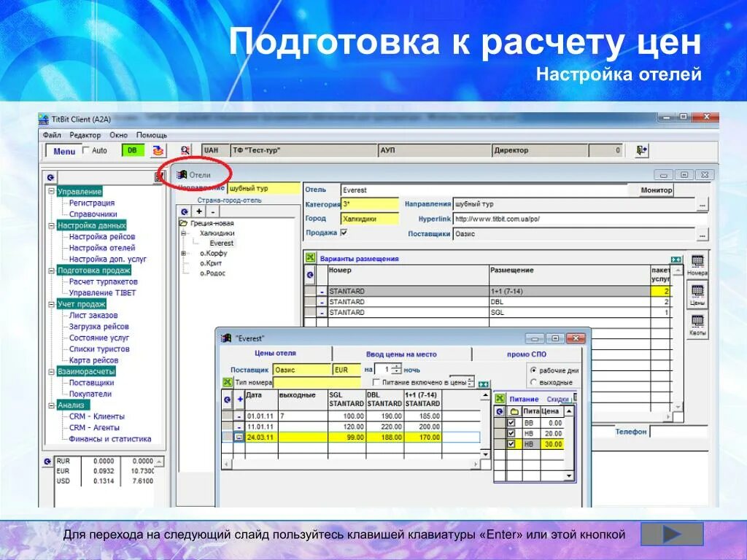Viewport: 747px width, 560px height.
Task: Toggle Питание включено в цены checkbox
Action: [376, 382]
